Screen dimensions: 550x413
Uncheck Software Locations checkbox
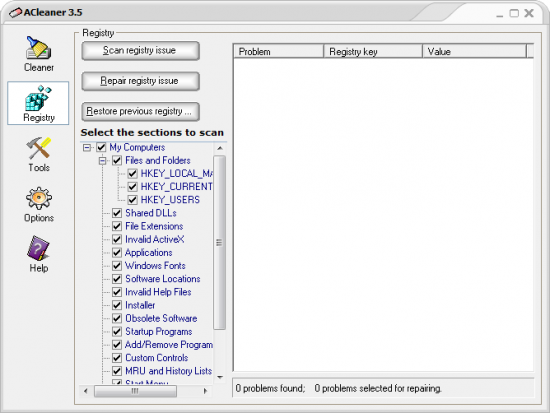click(117, 279)
